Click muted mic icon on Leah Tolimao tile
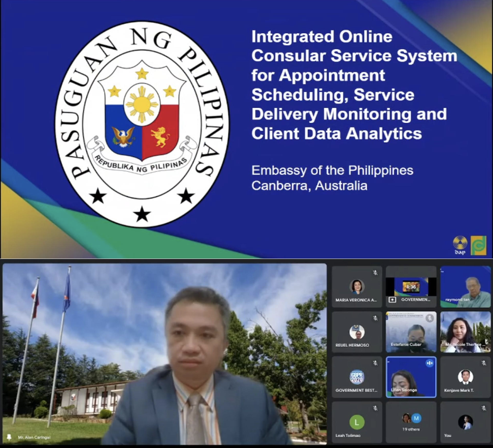The image size is (493, 448). click(x=375, y=408)
